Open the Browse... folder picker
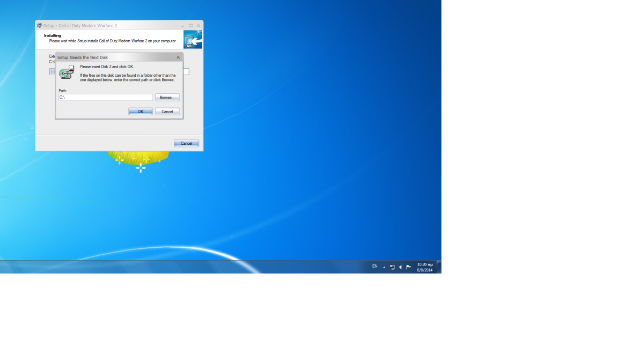The image size is (644, 362). point(167,98)
